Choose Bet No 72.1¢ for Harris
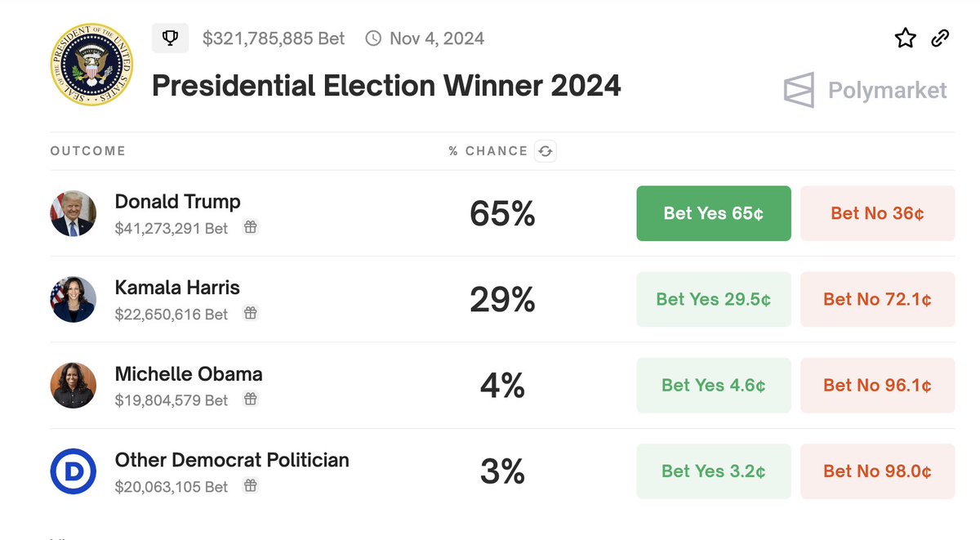980x540 pixels. pos(877,299)
